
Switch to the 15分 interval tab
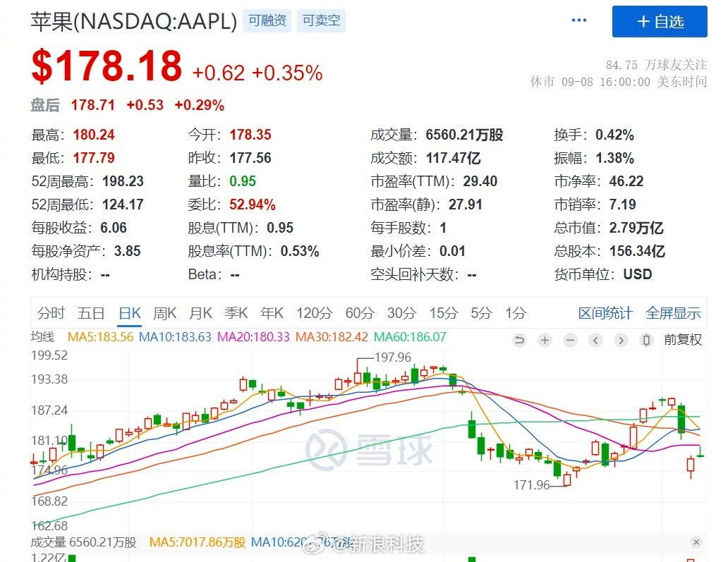point(444,313)
